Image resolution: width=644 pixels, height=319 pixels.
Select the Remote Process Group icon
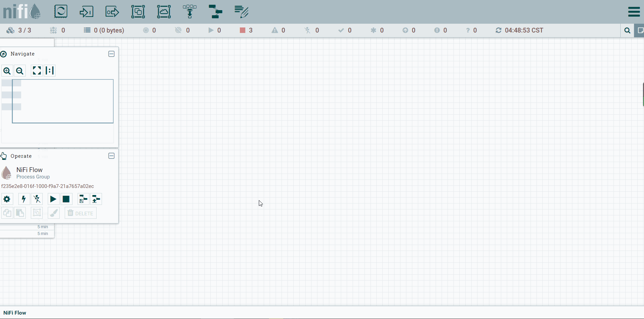click(164, 12)
